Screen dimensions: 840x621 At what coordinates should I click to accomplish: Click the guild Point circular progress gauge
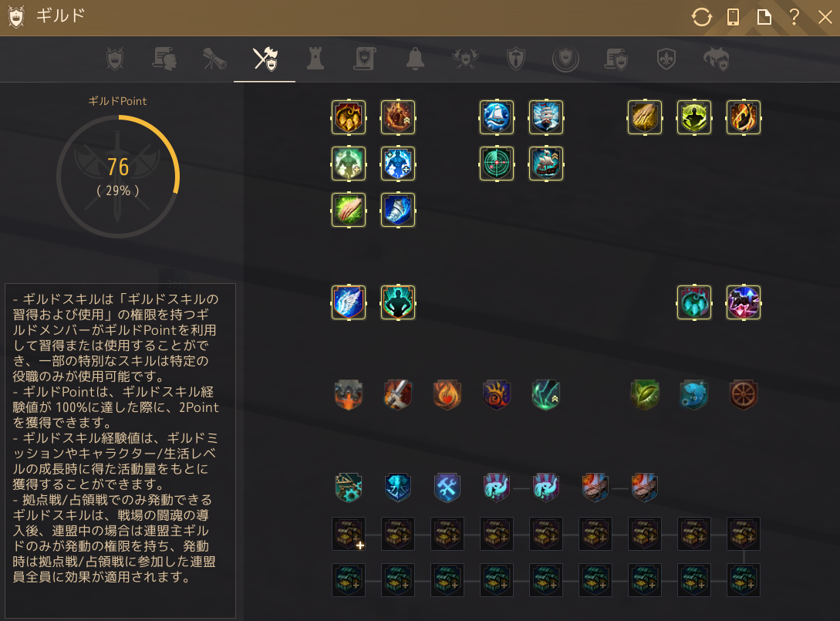pos(118,177)
